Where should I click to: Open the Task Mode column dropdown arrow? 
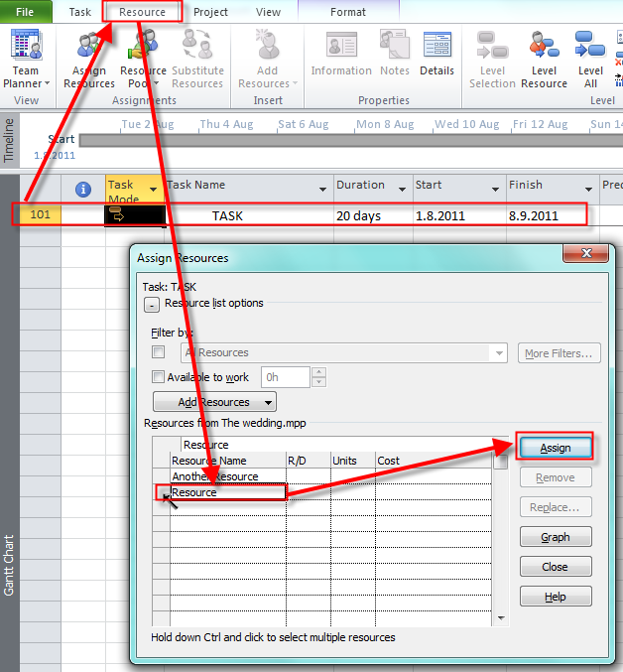point(153,190)
